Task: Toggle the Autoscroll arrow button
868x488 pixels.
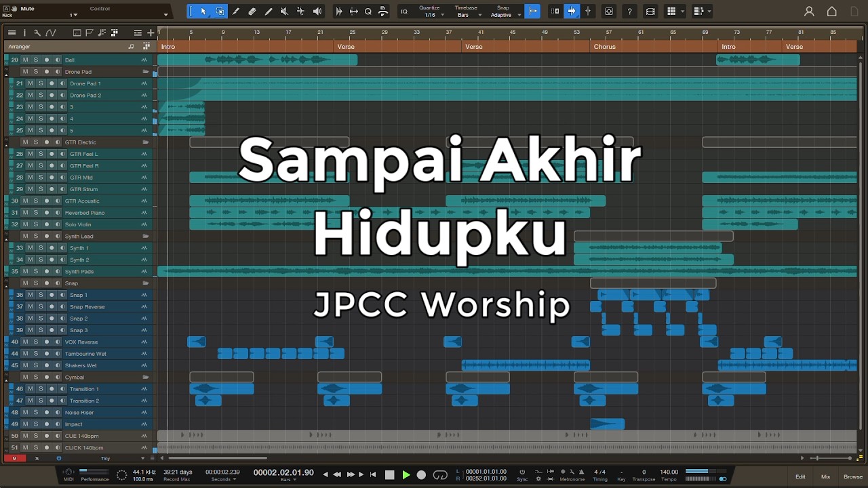Action: 572,12
